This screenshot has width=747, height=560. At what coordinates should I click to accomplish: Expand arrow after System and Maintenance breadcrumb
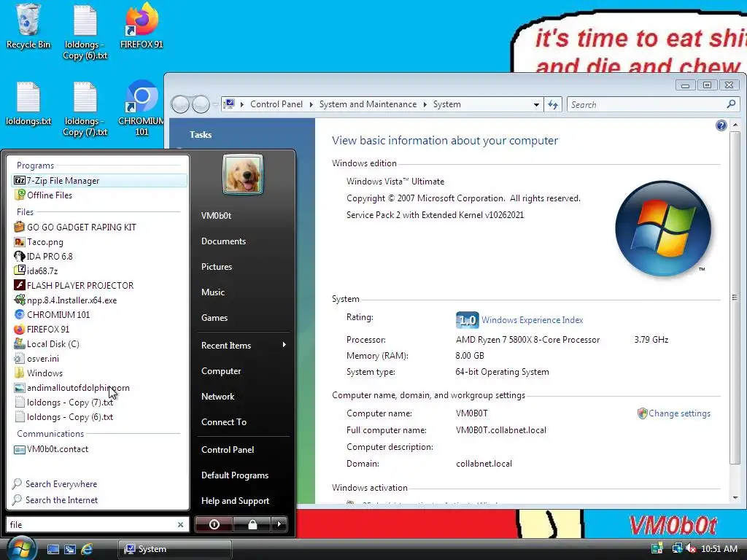[425, 104]
